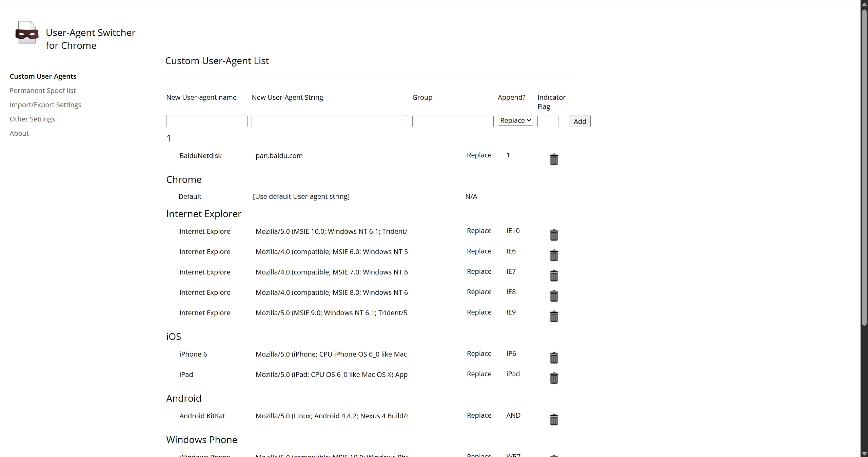Viewport: 868px width, 457px height.
Task: Open Other Settings
Action: click(x=33, y=119)
